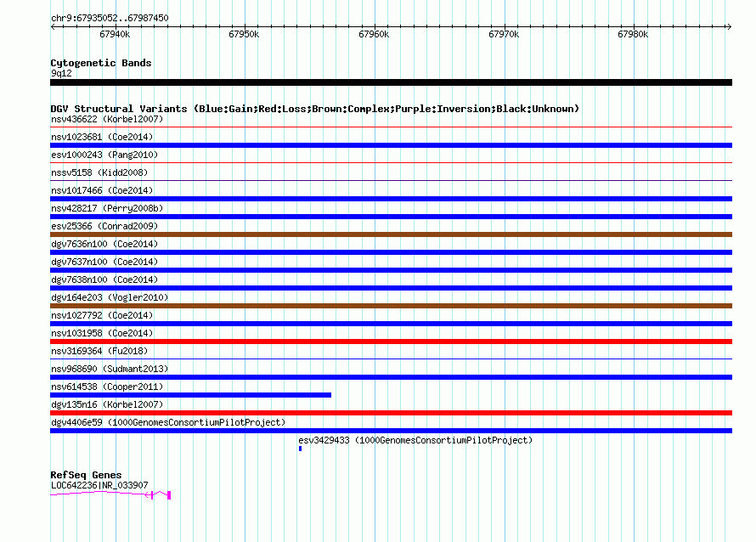756x542 pixels.
Task: Open the dgv4406e59 (1000GenomesConsortiumPilotProject) label
Action: (x=168, y=422)
